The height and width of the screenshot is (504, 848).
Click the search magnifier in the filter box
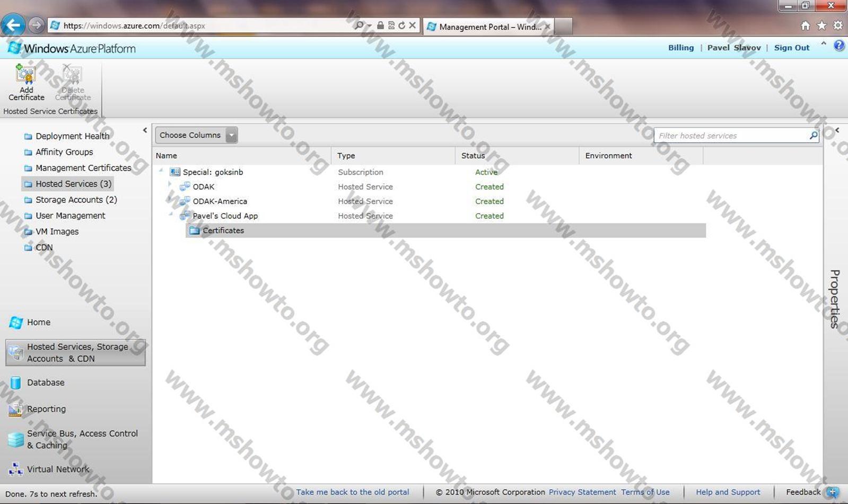(x=813, y=136)
